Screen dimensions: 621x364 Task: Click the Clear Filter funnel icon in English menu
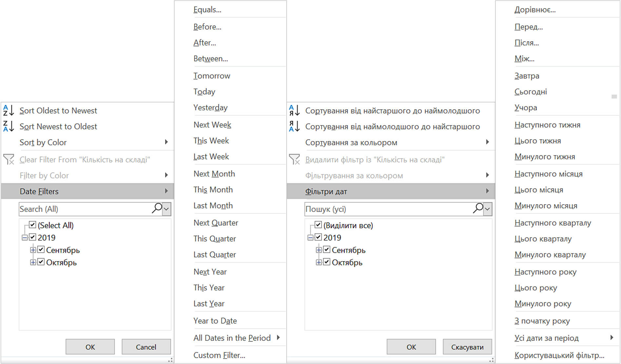(x=9, y=160)
